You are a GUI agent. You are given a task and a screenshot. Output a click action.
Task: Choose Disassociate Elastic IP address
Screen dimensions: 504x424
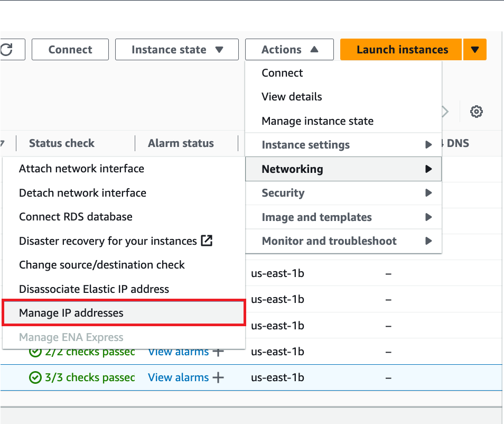click(x=124, y=289)
